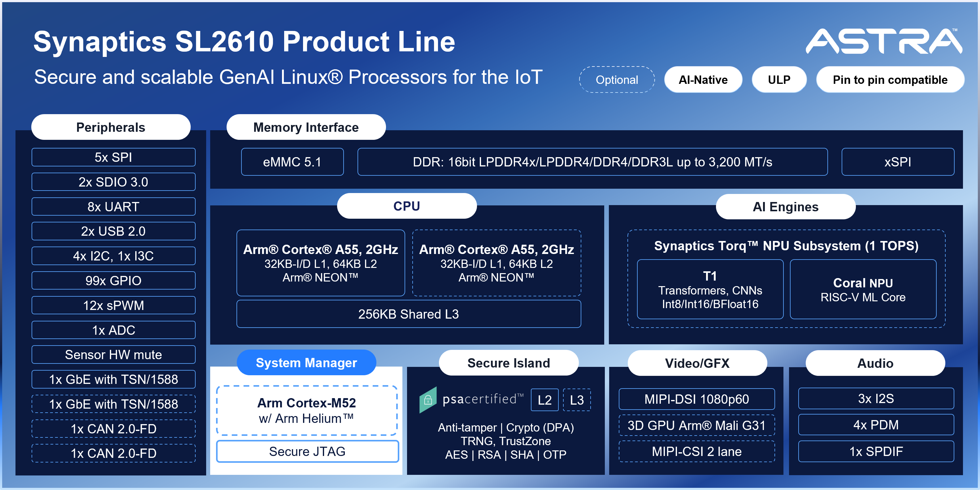This screenshot has width=980, height=490.
Task: Click the 99x GPIO peripheral entry
Action: [113, 281]
